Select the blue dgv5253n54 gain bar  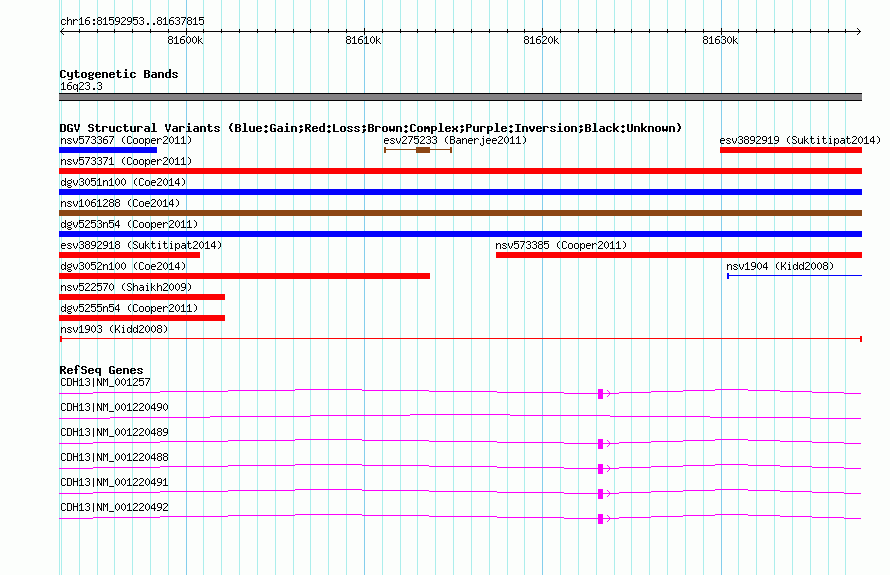460,234
